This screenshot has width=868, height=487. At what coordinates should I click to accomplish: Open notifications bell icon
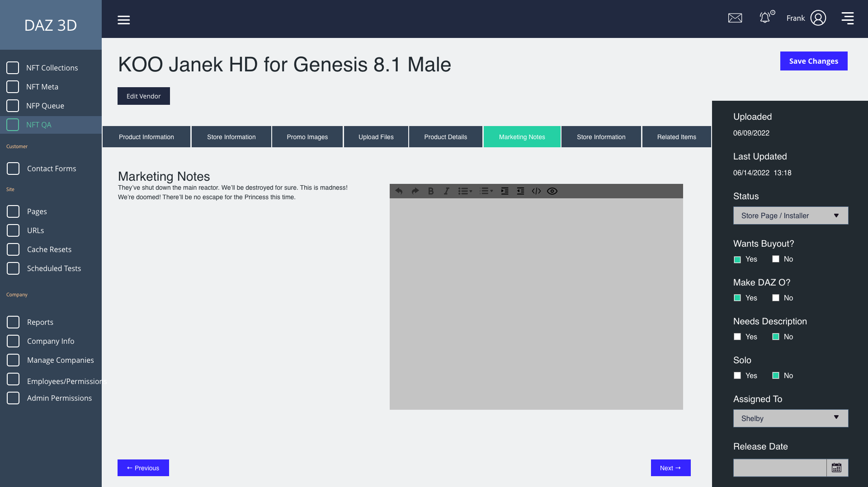point(765,18)
